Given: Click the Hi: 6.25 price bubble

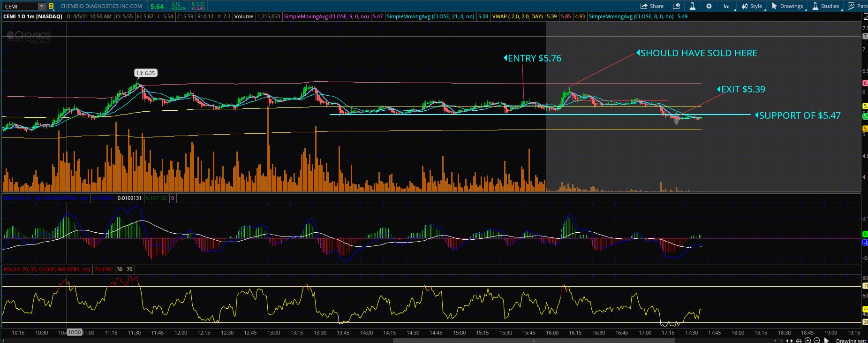Looking at the screenshot, I should 146,73.
